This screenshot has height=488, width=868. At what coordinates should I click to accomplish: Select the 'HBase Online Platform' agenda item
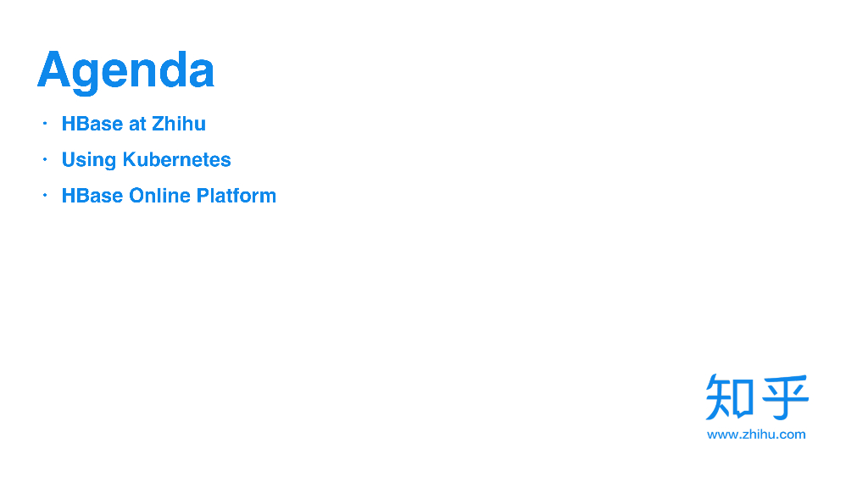[169, 196]
